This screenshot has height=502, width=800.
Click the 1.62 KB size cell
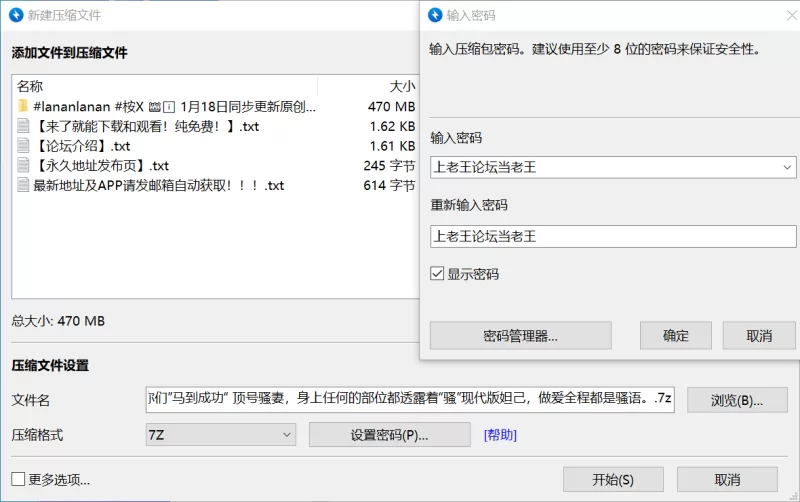pos(392,126)
